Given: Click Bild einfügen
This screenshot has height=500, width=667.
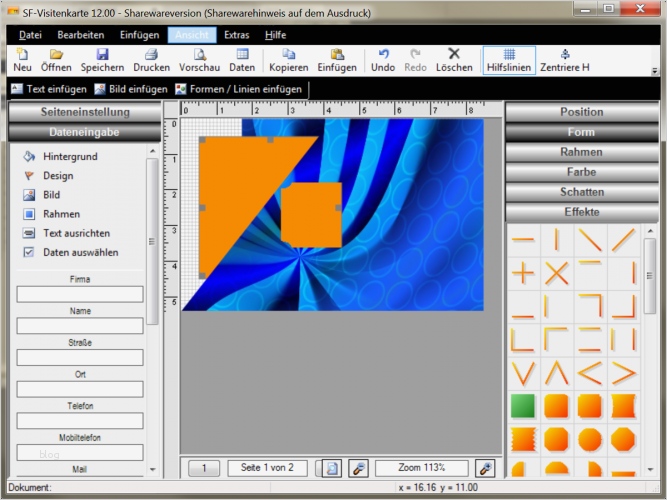Looking at the screenshot, I should coord(131,89).
